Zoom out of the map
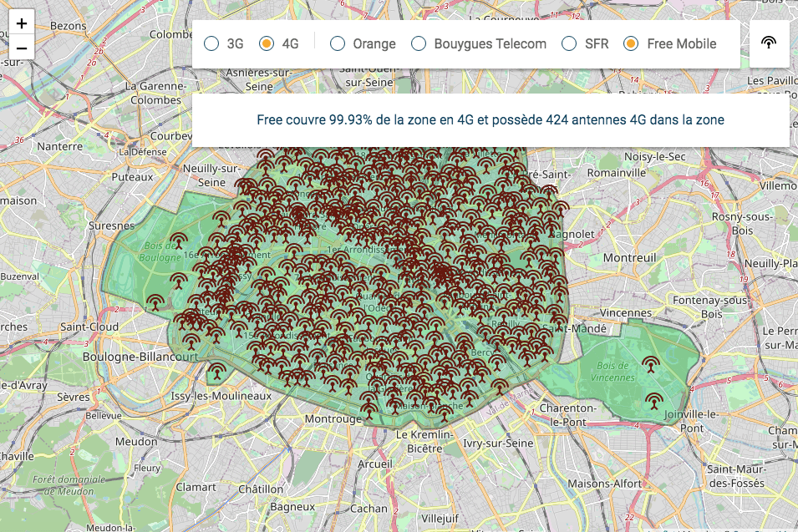The height and width of the screenshot is (532, 798). point(22,48)
